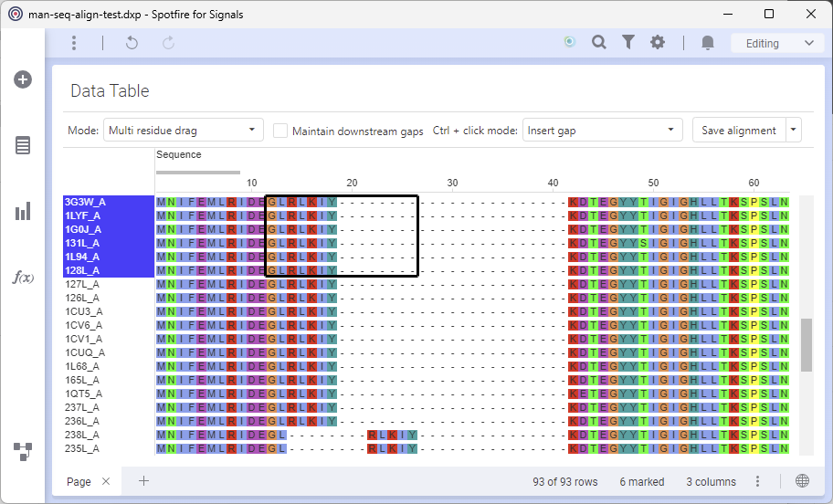
Task: Open the data canvas icon
Action: click(23, 449)
